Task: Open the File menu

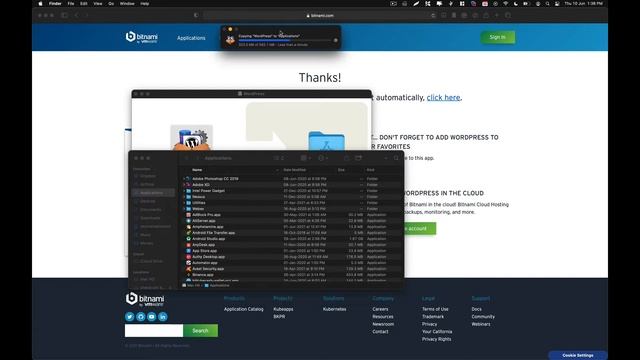Action: click(71, 4)
